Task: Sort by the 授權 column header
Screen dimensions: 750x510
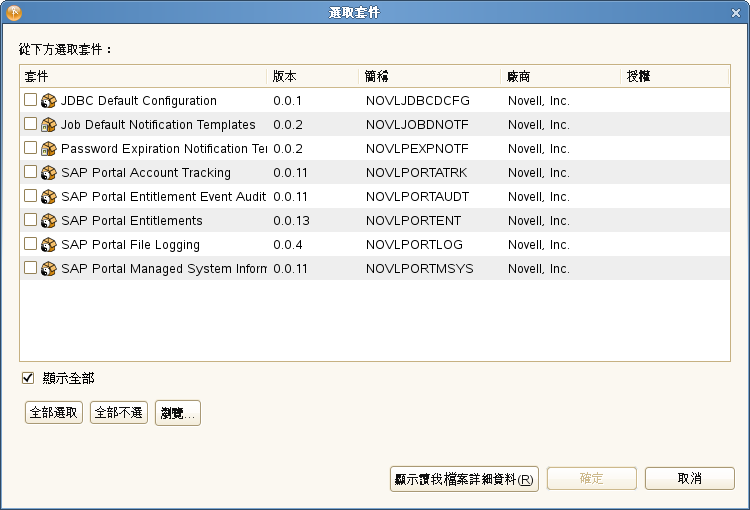Action: tap(674, 76)
